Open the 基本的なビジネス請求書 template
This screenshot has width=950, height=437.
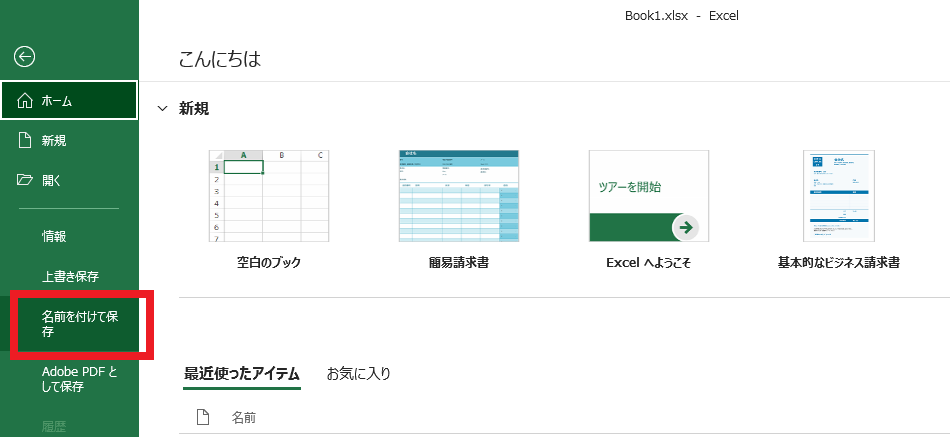[x=839, y=196]
